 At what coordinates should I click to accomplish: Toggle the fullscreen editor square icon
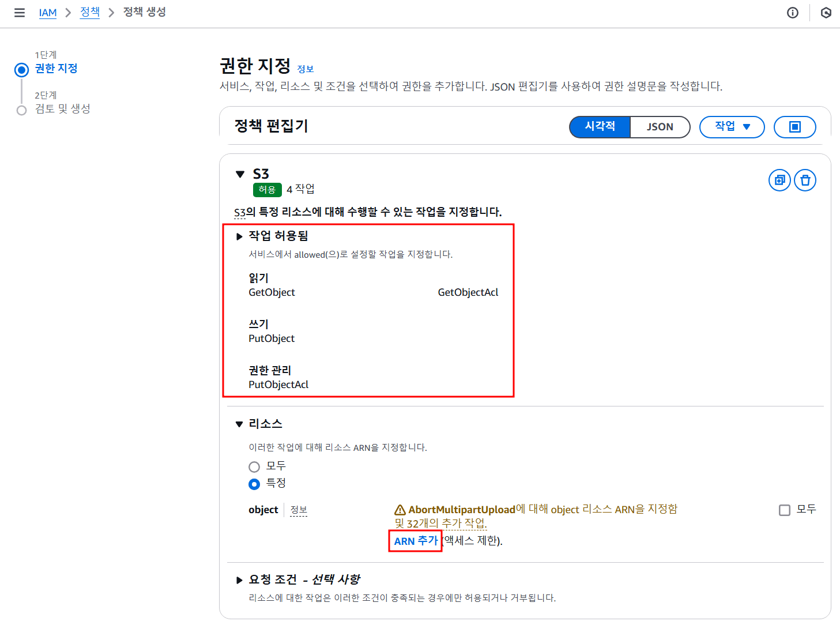point(794,127)
